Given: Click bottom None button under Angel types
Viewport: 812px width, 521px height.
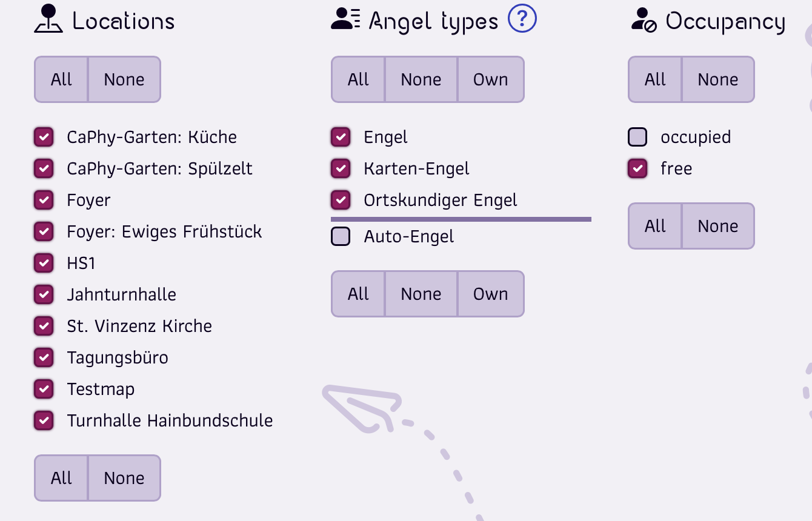Looking at the screenshot, I should point(421,294).
